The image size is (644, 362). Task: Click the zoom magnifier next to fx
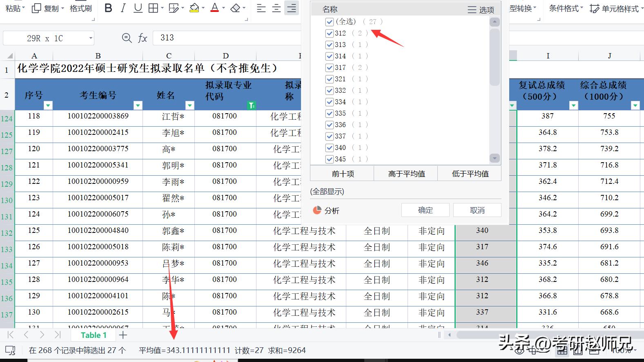[x=127, y=38]
